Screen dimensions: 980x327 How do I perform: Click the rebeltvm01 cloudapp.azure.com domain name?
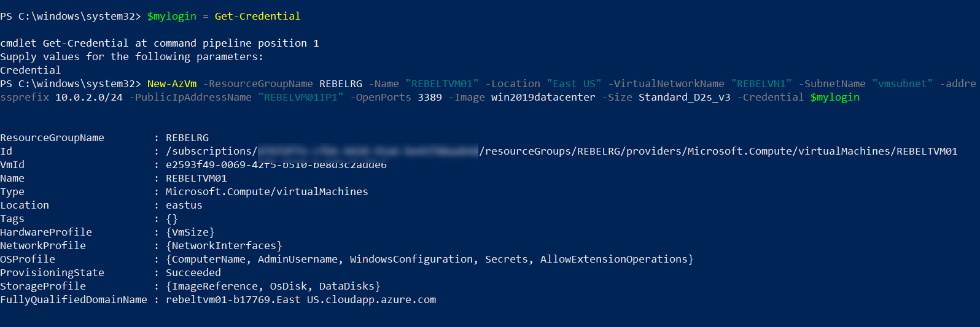300,299
